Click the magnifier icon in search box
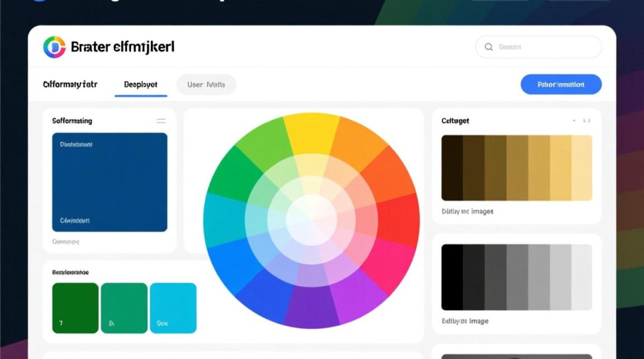Image resolution: width=644 pixels, height=359 pixels. pyautogui.click(x=489, y=47)
